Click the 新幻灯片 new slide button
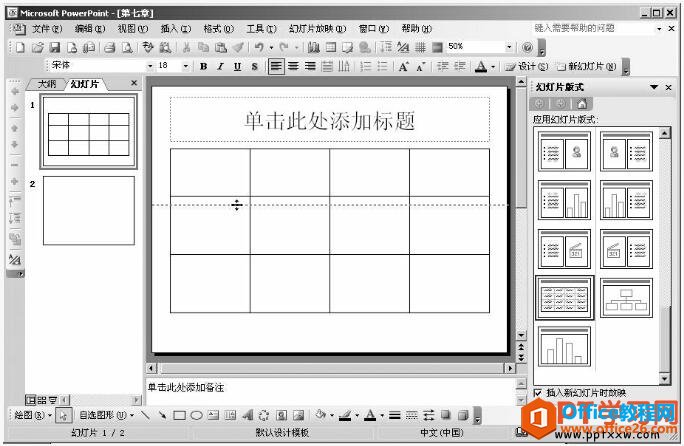Screen dimensions: 684x446 [586, 66]
